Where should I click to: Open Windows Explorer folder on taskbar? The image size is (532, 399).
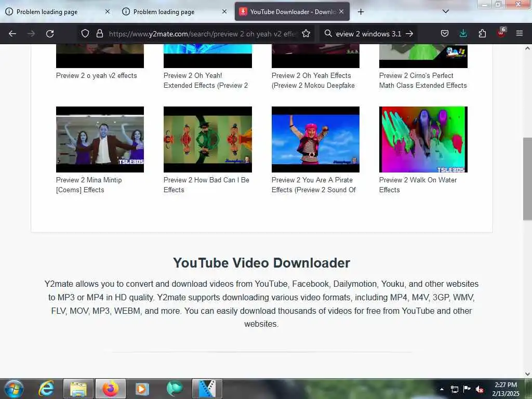(78, 389)
